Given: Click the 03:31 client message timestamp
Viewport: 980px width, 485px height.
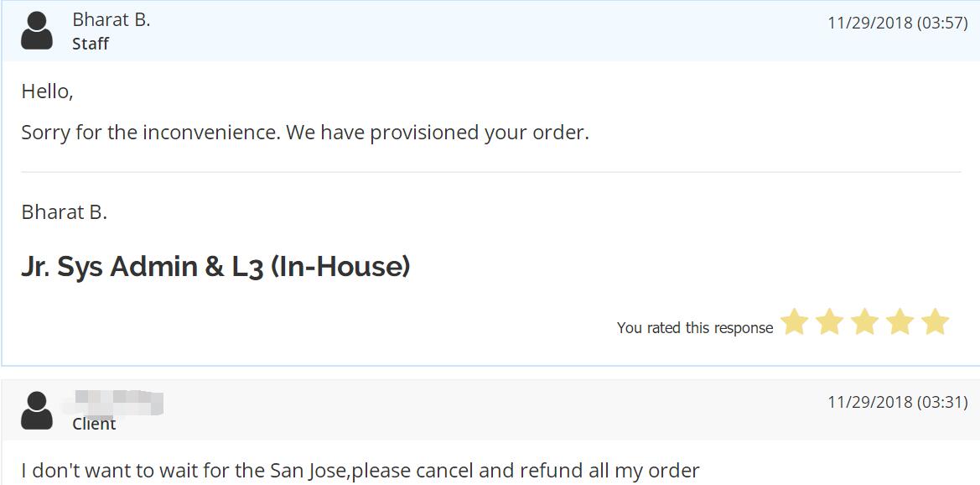Looking at the screenshot, I should coord(897,402).
